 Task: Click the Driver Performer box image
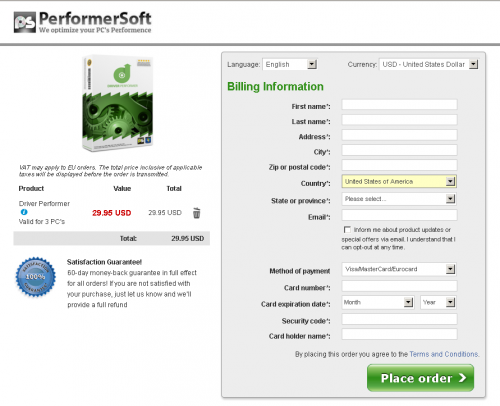pos(118,103)
